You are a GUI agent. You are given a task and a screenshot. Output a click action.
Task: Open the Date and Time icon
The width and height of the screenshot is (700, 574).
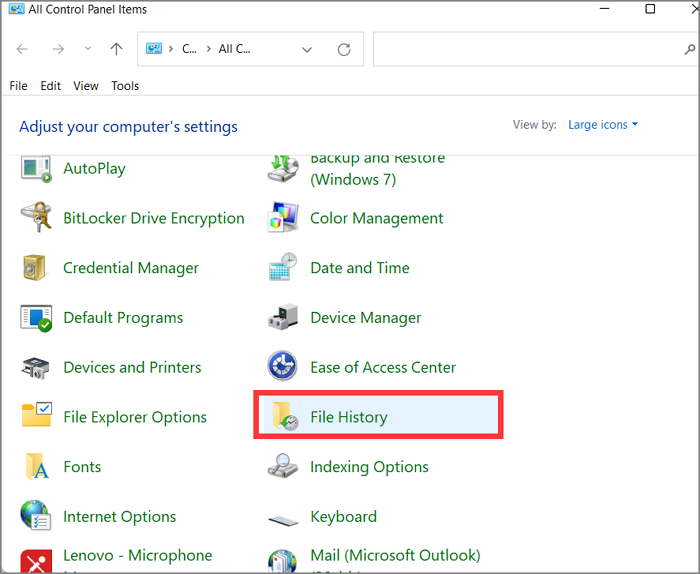pyautogui.click(x=283, y=268)
